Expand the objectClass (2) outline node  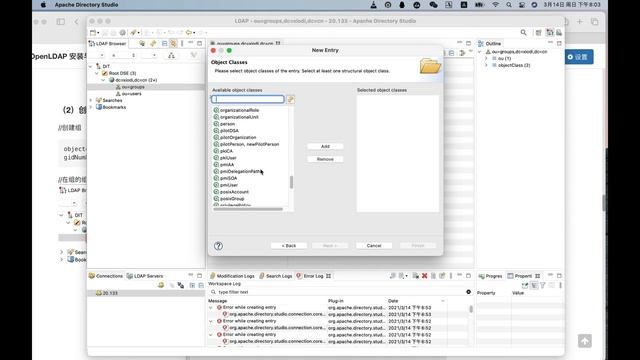tap(487, 65)
